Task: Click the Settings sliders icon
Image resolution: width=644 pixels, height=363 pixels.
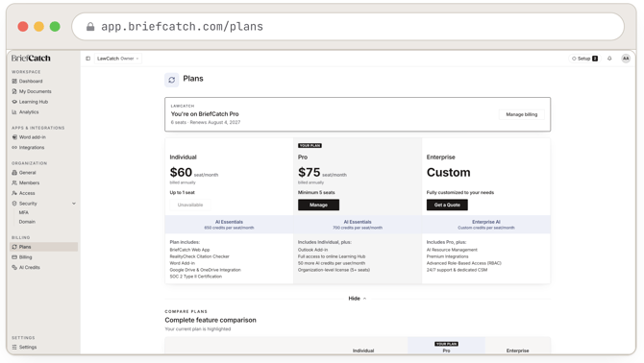Action: pos(14,347)
